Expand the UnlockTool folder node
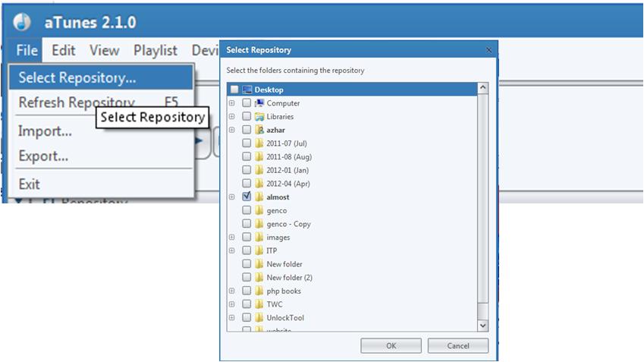This screenshot has height=362, width=644. point(231,318)
